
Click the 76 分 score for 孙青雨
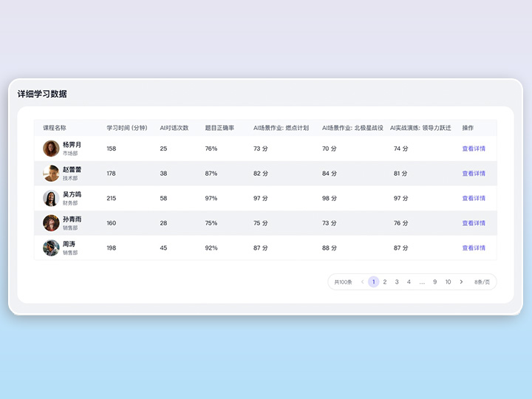[400, 223]
